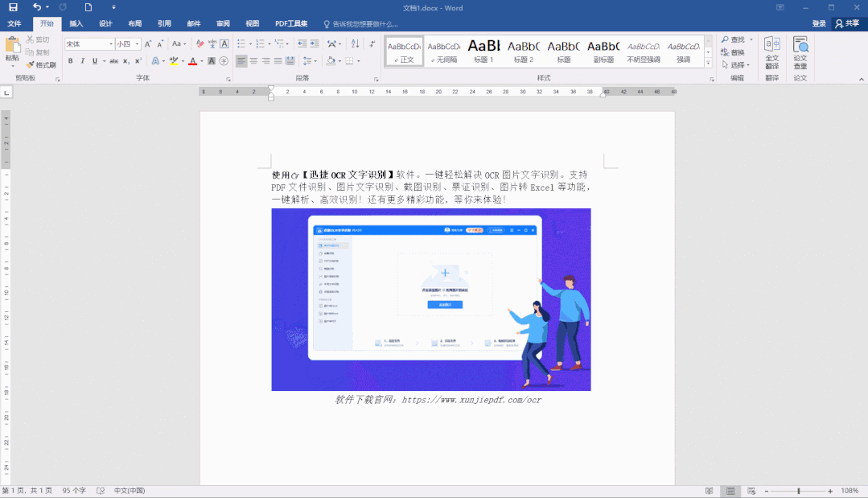Screen dimensions: 868x498
Task: Increase paragraph indent
Action: point(315,43)
